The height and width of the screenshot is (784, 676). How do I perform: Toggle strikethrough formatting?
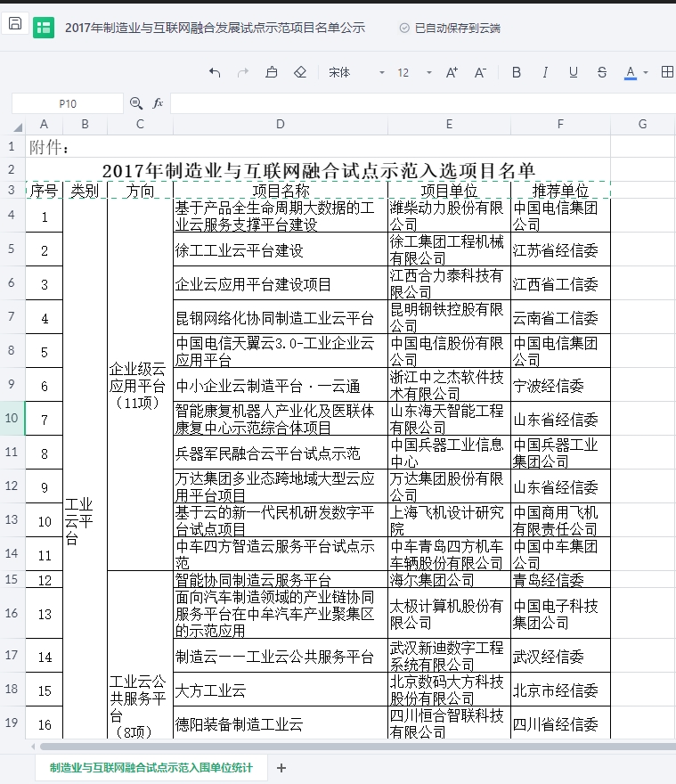point(602,72)
